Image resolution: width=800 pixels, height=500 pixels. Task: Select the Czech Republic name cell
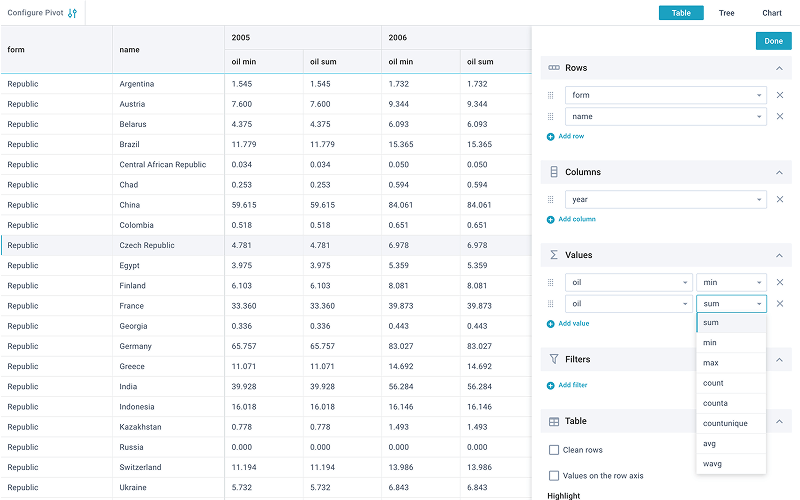(x=168, y=245)
